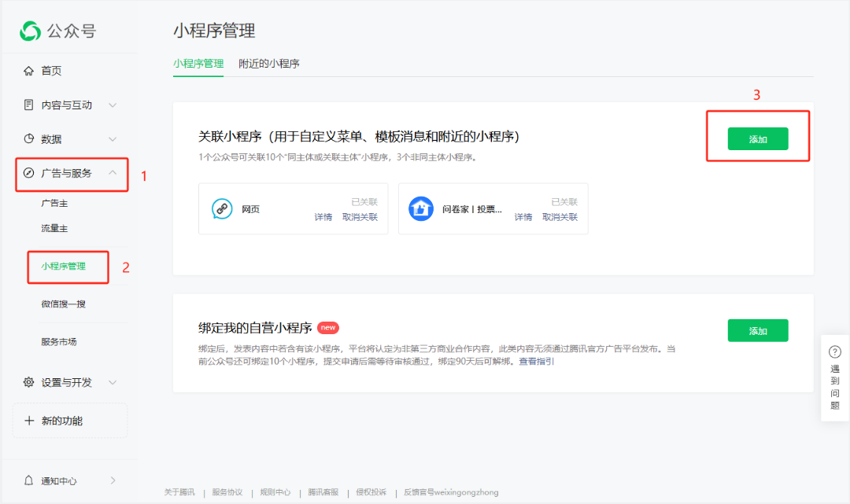Open the 查看指引 link

coord(536,361)
